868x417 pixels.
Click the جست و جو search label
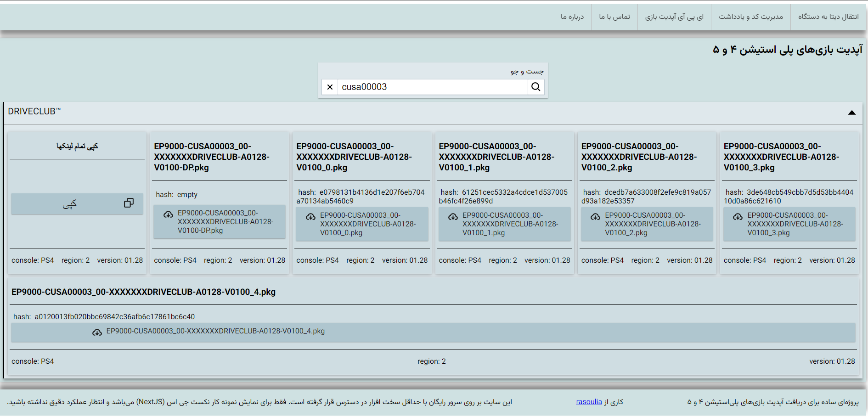(527, 71)
